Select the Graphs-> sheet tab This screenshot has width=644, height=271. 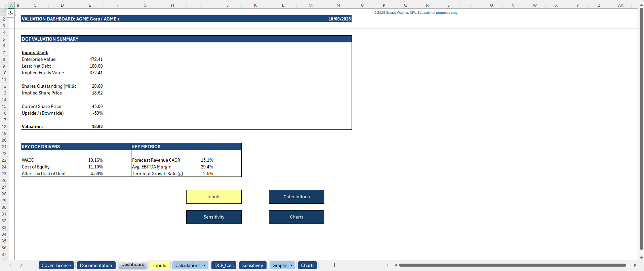point(282,265)
